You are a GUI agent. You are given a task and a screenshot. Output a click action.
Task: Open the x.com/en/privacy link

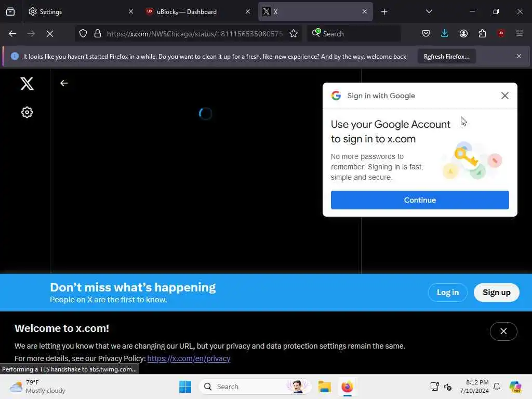189,358
